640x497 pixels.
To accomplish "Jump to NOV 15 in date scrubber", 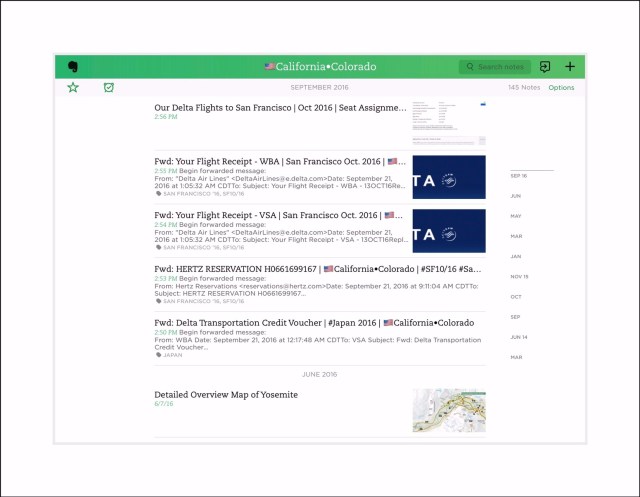I will pyautogui.click(x=519, y=276).
